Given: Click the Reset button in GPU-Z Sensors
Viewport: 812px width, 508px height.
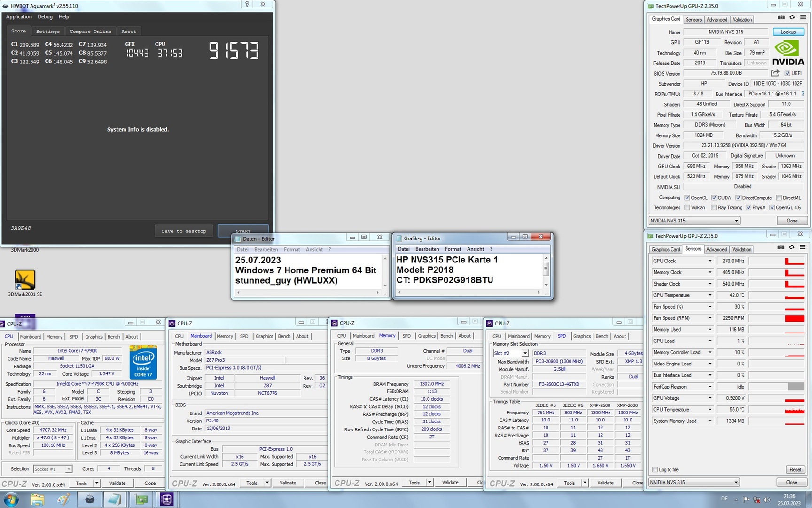Looking at the screenshot, I should pos(796,469).
